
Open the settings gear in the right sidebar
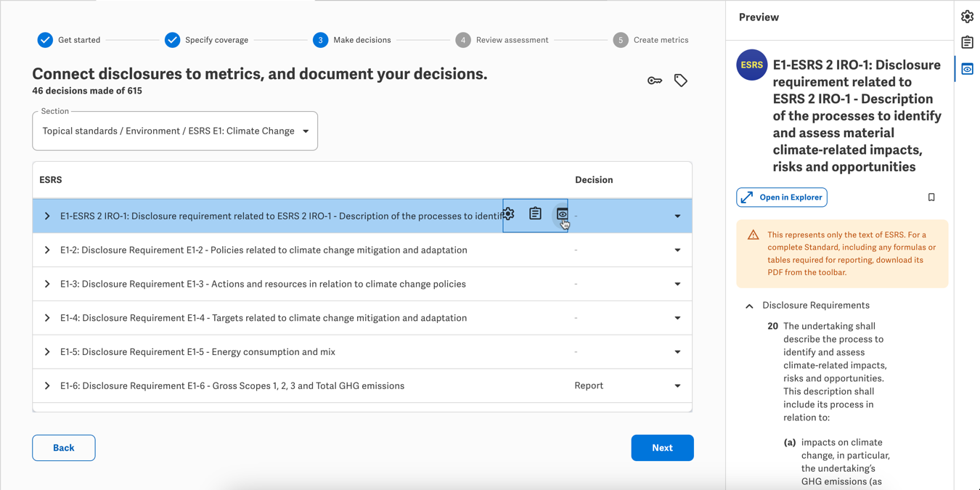pyautogui.click(x=967, y=17)
